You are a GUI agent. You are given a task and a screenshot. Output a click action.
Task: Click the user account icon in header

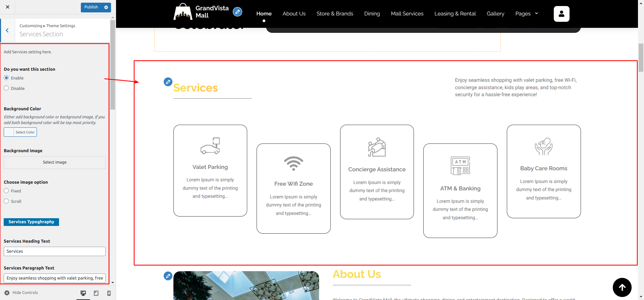point(561,14)
